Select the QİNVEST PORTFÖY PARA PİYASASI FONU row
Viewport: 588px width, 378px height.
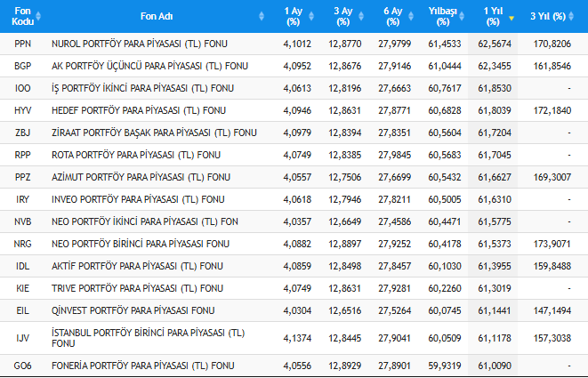[133, 310]
